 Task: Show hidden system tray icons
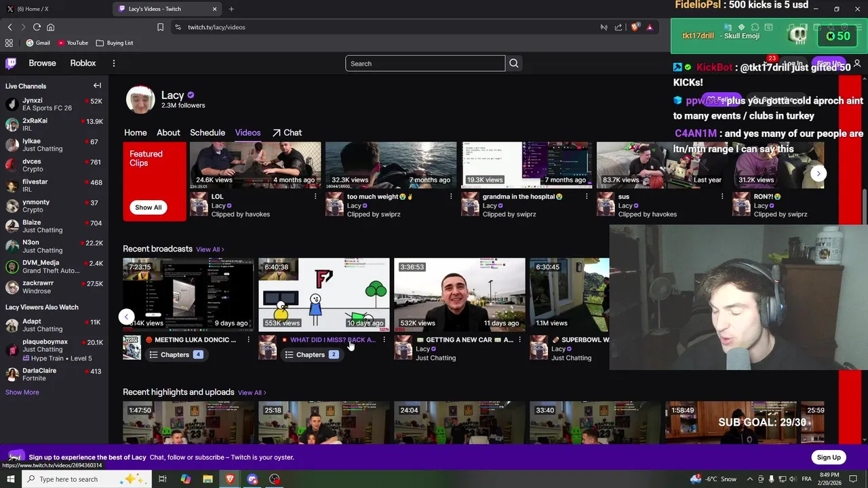pos(749,479)
